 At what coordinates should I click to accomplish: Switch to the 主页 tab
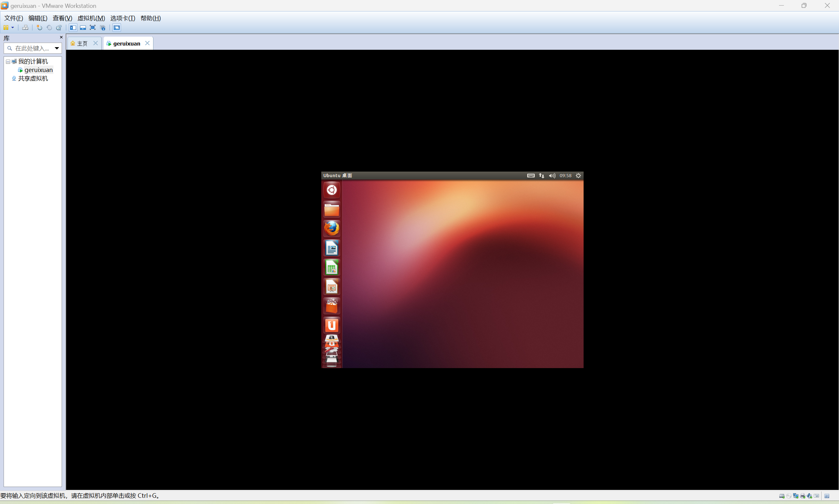tap(82, 44)
